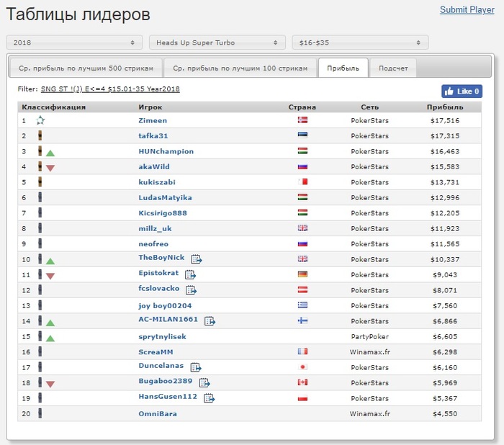Click the Hungary flag in HUNchampion row
This screenshot has width=504, height=445.
pos(302,150)
